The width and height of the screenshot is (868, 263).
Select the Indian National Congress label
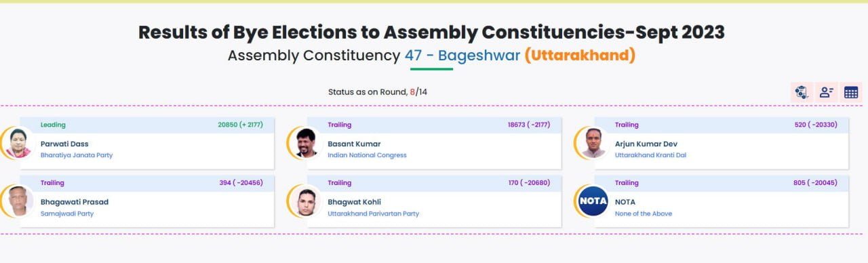367,155
